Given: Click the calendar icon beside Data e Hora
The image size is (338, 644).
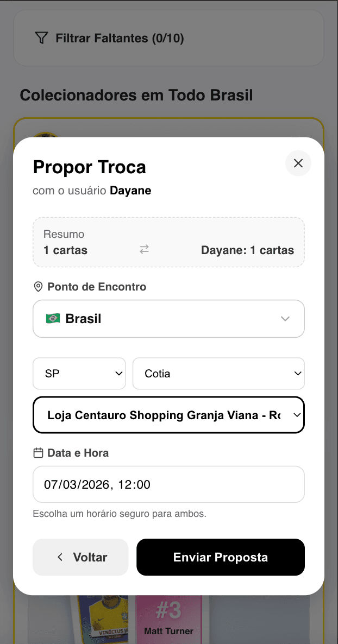Looking at the screenshot, I should click(38, 453).
